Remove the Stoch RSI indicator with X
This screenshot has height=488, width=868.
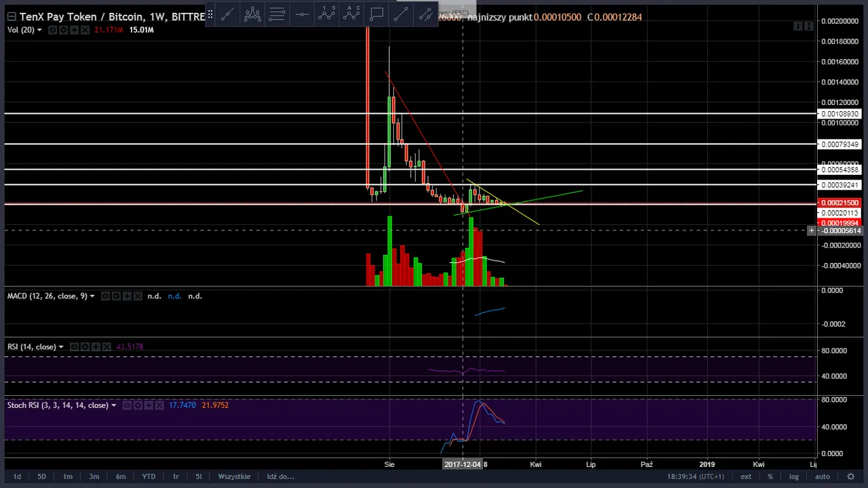click(x=159, y=405)
